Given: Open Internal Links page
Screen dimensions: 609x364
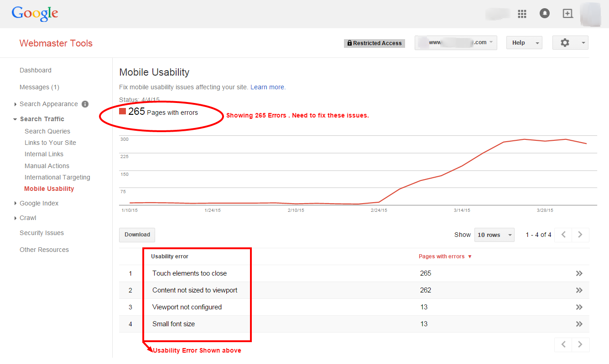Looking at the screenshot, I should (x=44, y=154).
